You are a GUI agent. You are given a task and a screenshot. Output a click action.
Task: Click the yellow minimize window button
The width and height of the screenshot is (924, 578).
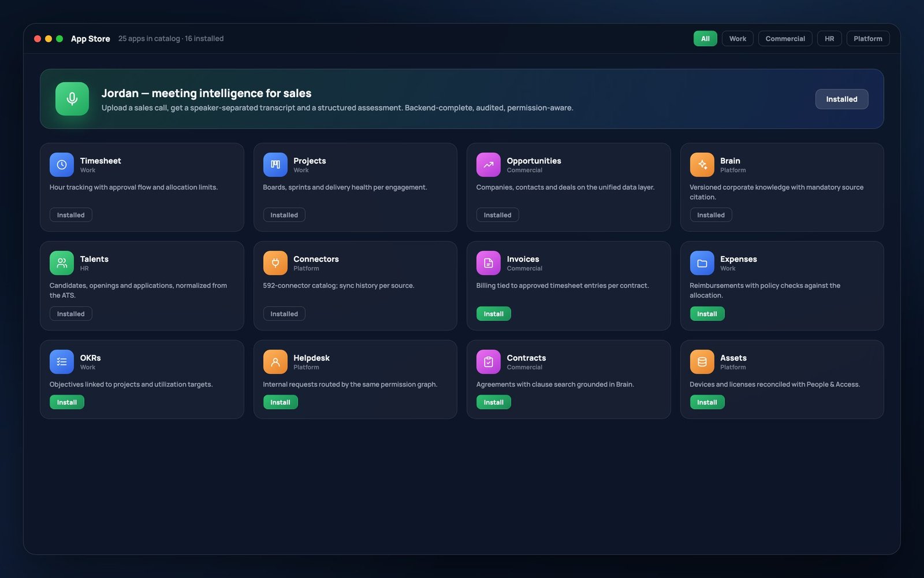pos(49,39)
